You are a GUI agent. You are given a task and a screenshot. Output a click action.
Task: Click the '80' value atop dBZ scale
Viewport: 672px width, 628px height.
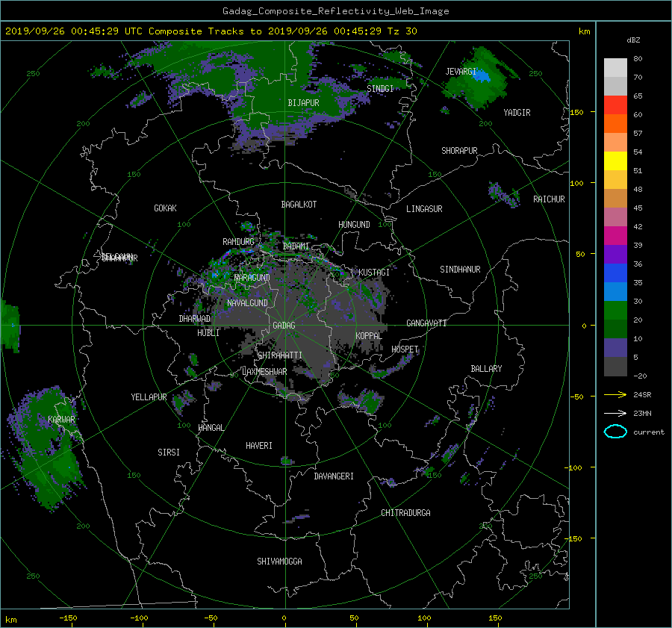click(x=638, y=59)
